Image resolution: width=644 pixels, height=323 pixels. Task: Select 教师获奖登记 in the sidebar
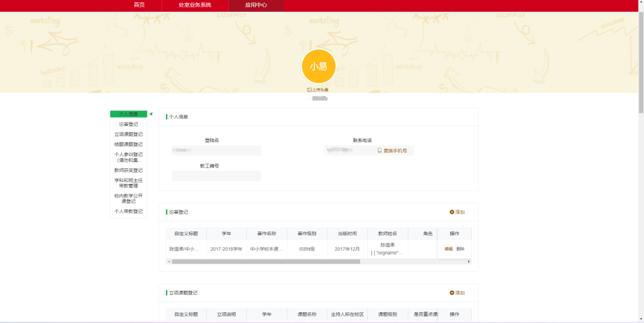pyautogui.click(x=128, y=170)
